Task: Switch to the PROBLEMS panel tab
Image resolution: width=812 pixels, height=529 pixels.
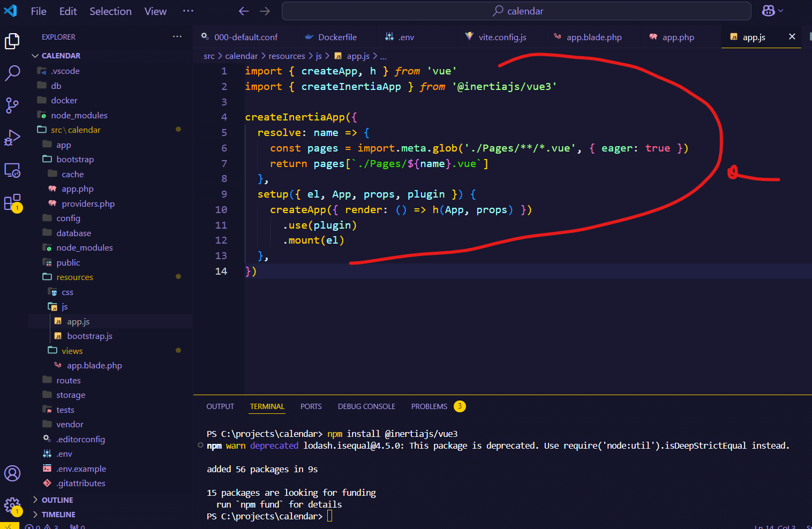Action: 428,406
